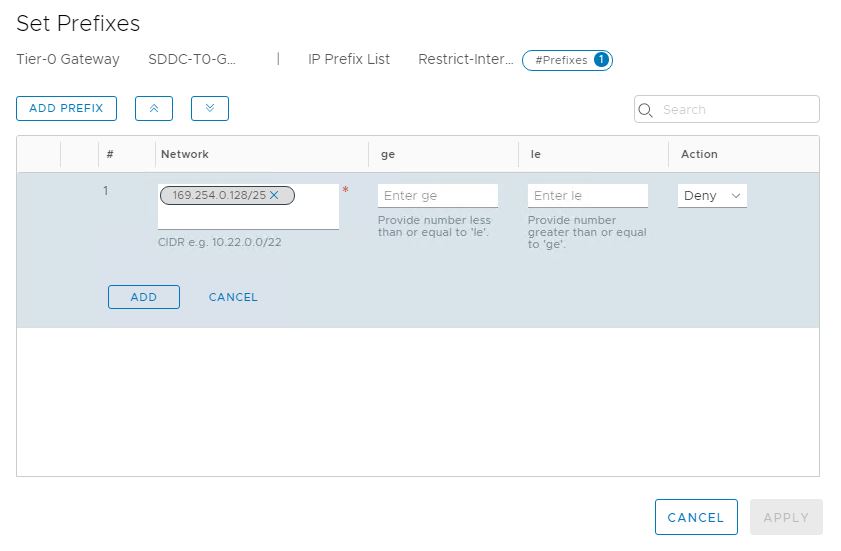The width and height of the screenshot is (841, 551).
Task: Remove the 169.254.0.128/25 network chip
Action: point(274,195)
